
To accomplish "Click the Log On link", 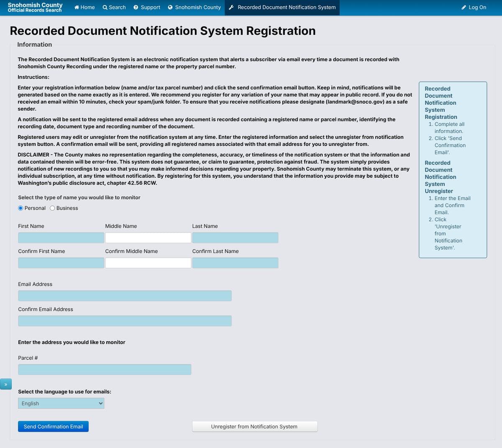I will (474, 7).
